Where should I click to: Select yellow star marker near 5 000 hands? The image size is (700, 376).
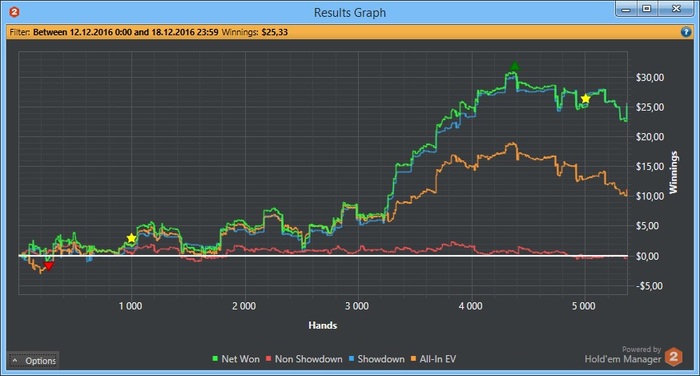pos(585,99)
